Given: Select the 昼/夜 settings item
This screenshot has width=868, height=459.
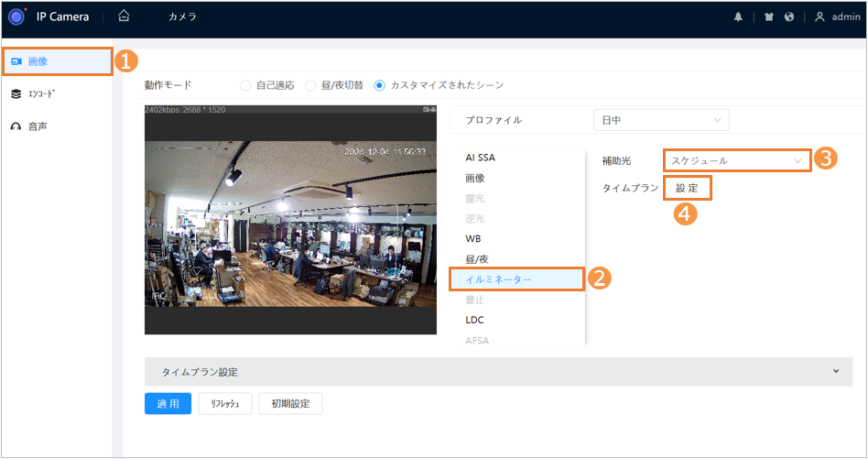Looking at the screenshot, I should [x=477, y=259].
